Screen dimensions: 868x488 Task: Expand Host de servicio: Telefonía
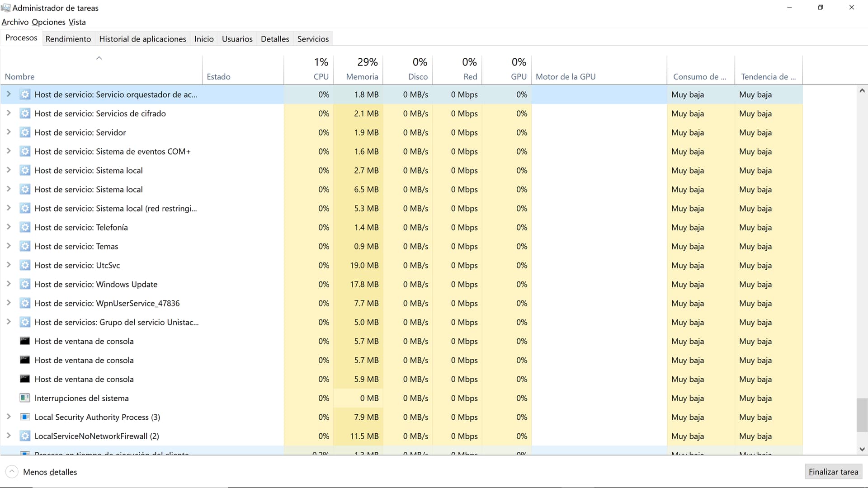tap(9, 227)
